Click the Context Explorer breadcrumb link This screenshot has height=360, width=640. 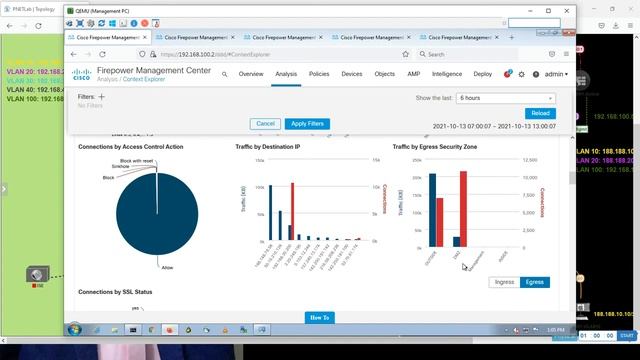tap(144, 80)
